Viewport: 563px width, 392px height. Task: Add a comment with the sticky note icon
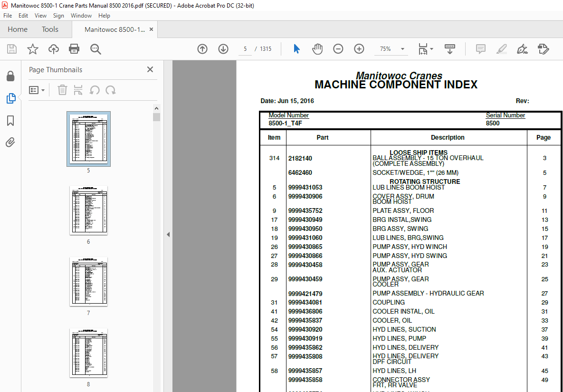click(x=480, y=48)
